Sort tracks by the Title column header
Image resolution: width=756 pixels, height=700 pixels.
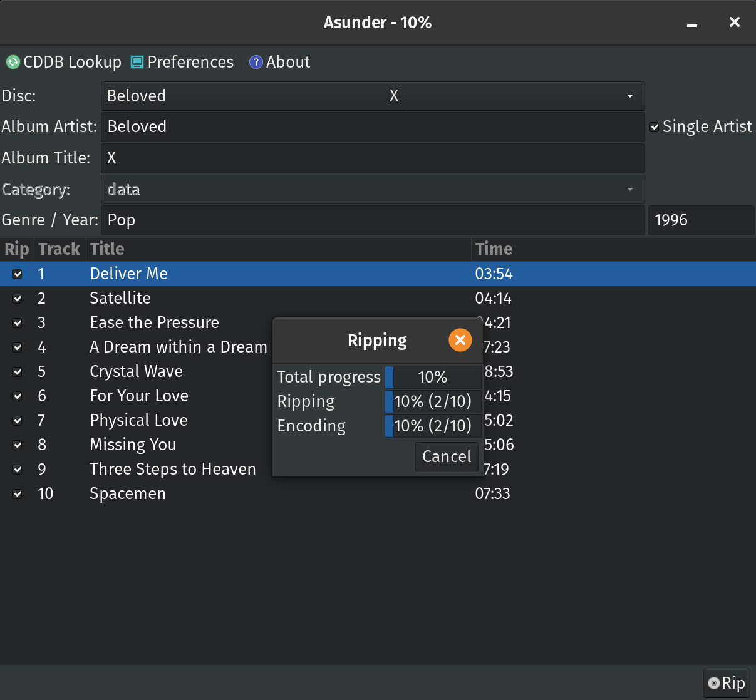[x=107, y=249]
